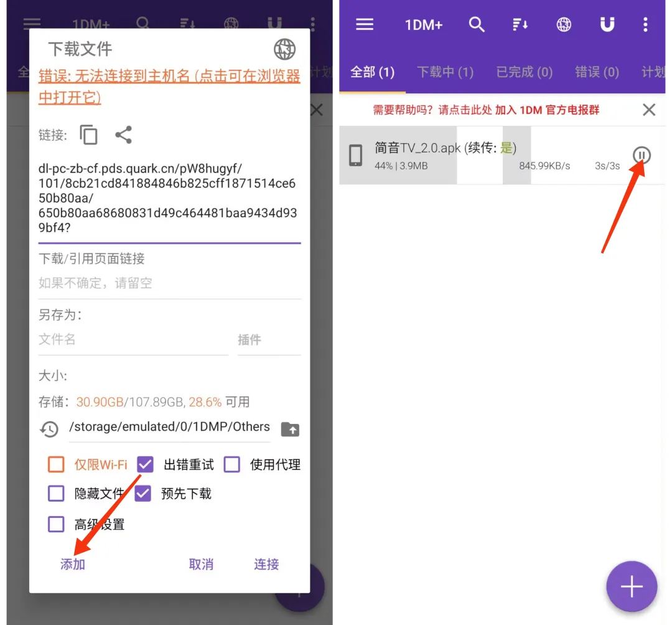Switch to the 已完成 (0) tab
672x625 pixels.
pyautogui.click(x=524, y=72)
